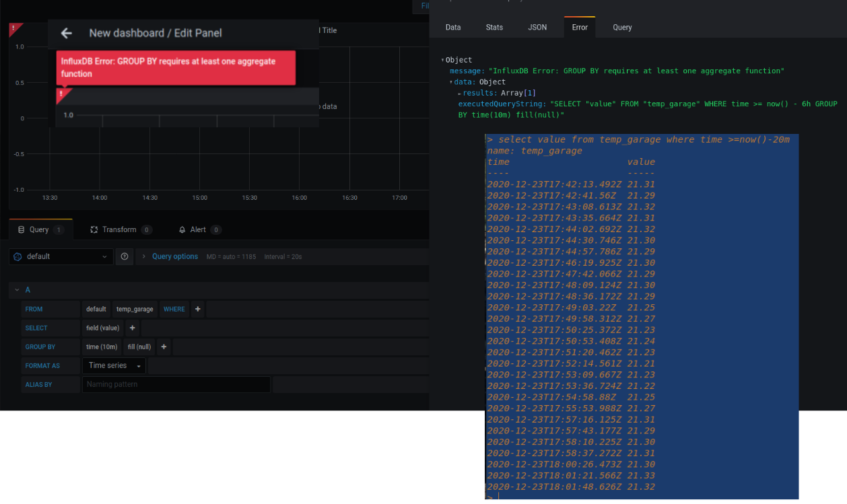Viewport: 847px width, 504px height.
Task: Collapse query A row
Action: point(17,290)
